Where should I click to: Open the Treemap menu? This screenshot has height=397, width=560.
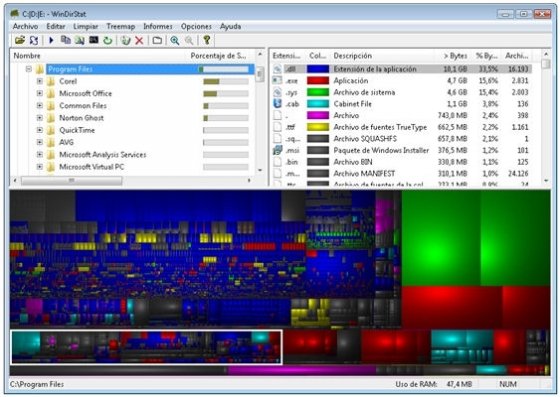[120, 26]
